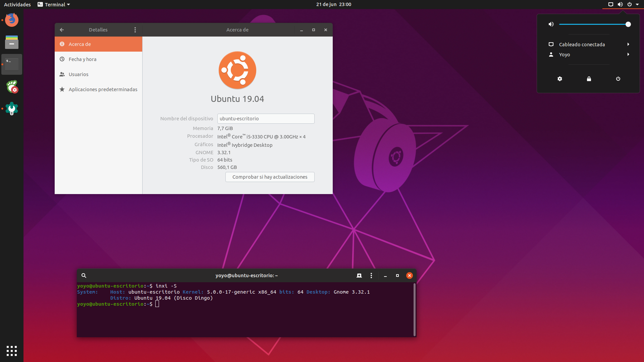Open the Terminal app menu dropdown
Screen dimensions: 644x362
pyautogui.click(x=54, y=4)
